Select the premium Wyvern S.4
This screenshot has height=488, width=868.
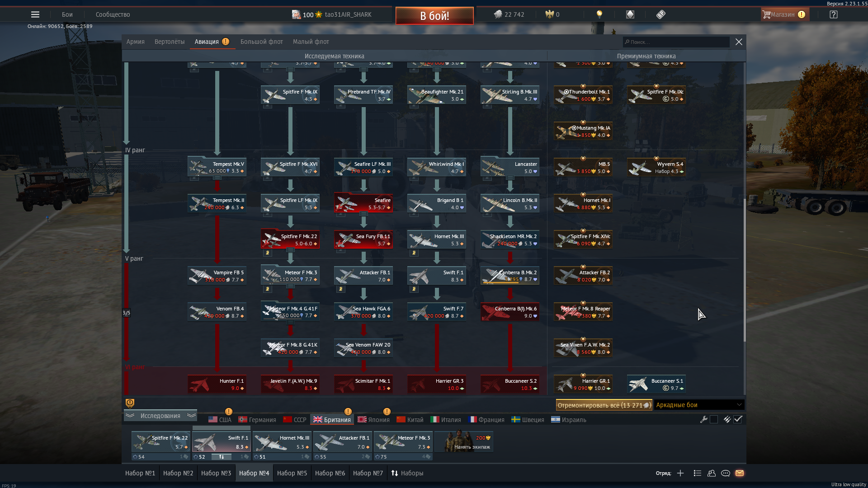[x=656, y=167]
